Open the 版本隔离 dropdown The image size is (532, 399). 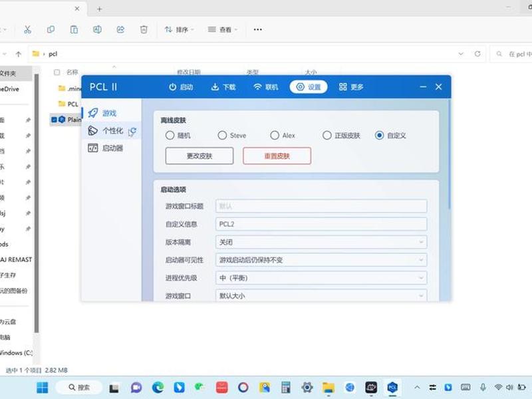pyautogui.click(x=321, y=242)
